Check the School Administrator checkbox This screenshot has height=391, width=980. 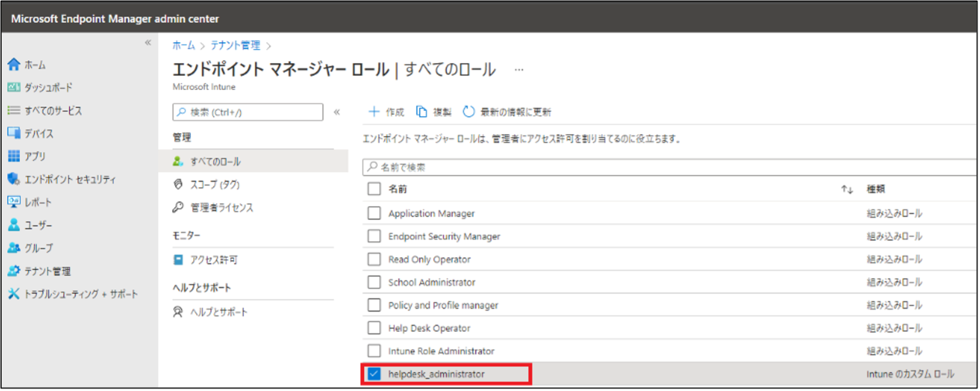click(x=374, y=282)
